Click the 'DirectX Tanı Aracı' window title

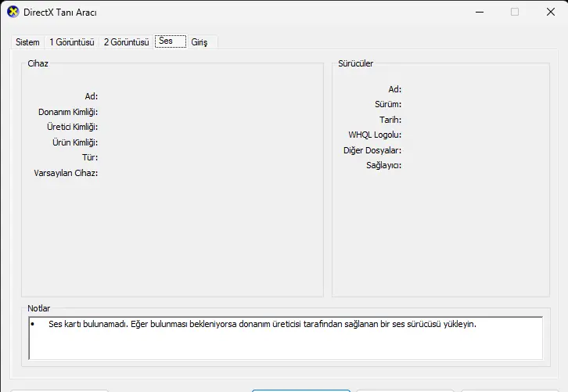pyautogui.click(x=60, y=13)
